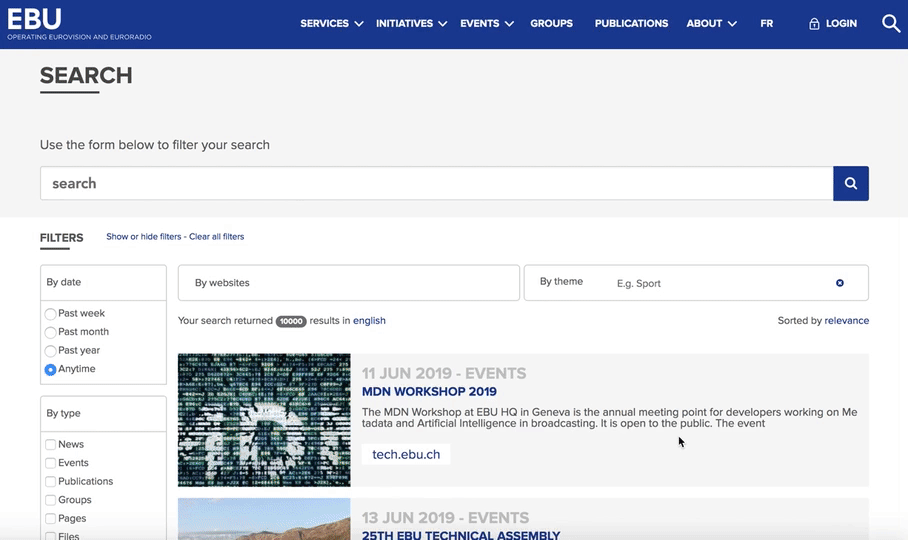Clear the By theme filter icon
This screenshot has height=540, width=908.
click(839, 283)
